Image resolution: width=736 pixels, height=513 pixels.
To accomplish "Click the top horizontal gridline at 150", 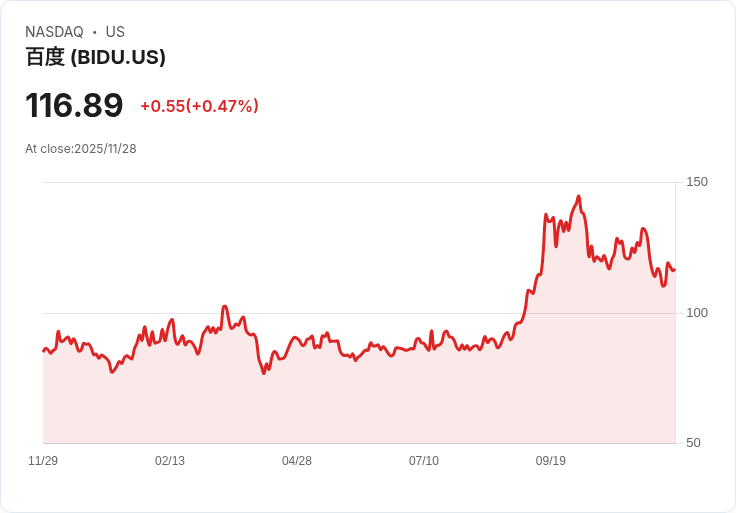I will tap(300, 182).
